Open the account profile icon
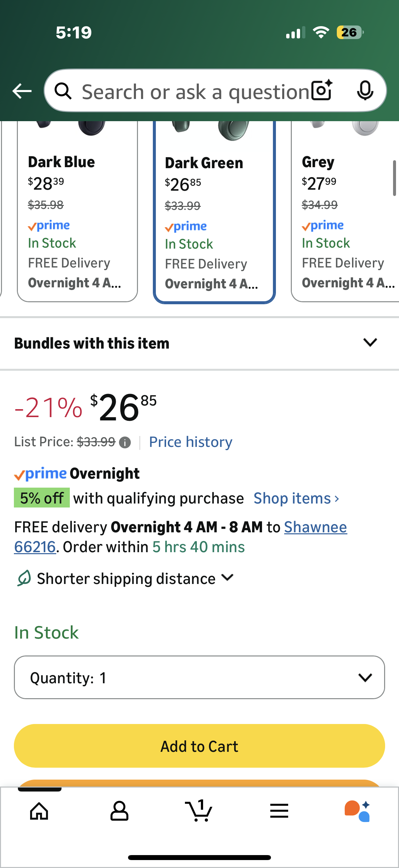Screen dimensions: 399x868 click(x=119, y=811)
